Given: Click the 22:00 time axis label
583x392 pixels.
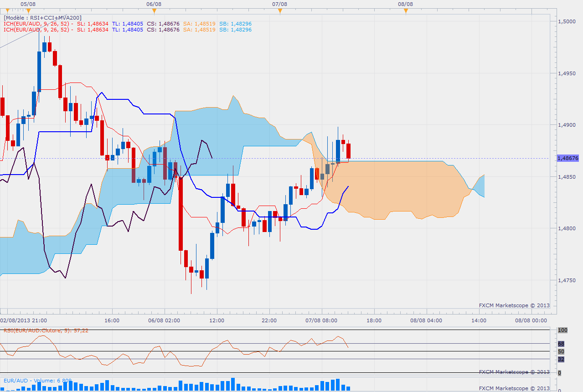Looking at the screenshot, I should pyautogui.click(x=269, y=320).
